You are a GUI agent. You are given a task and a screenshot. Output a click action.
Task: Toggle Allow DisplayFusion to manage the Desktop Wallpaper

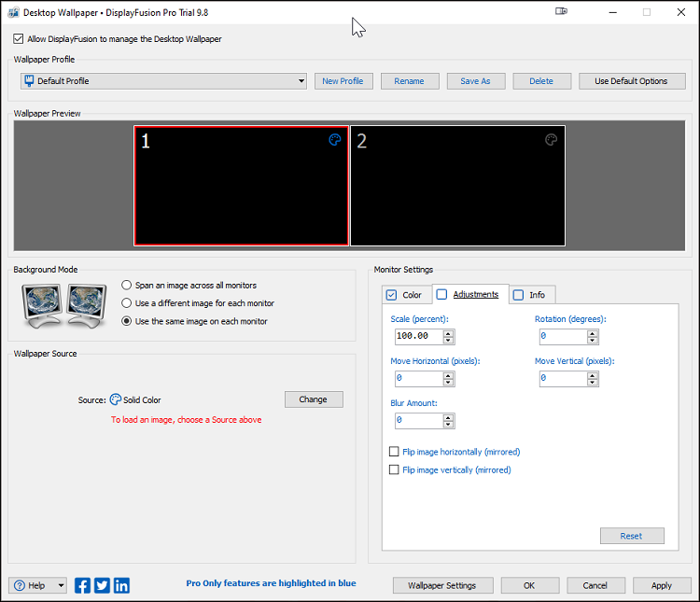19,39
